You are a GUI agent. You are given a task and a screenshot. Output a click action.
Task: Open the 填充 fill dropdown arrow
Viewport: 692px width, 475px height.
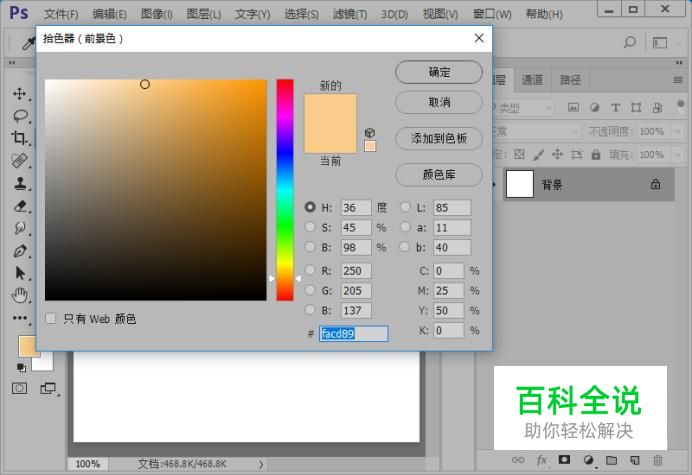point(677,155)
